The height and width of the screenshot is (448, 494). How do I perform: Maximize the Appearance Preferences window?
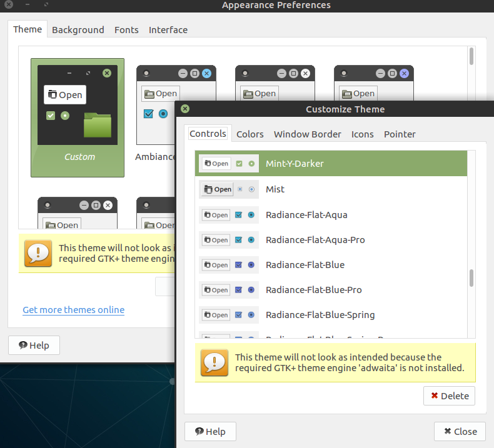[x=46, y=4]
